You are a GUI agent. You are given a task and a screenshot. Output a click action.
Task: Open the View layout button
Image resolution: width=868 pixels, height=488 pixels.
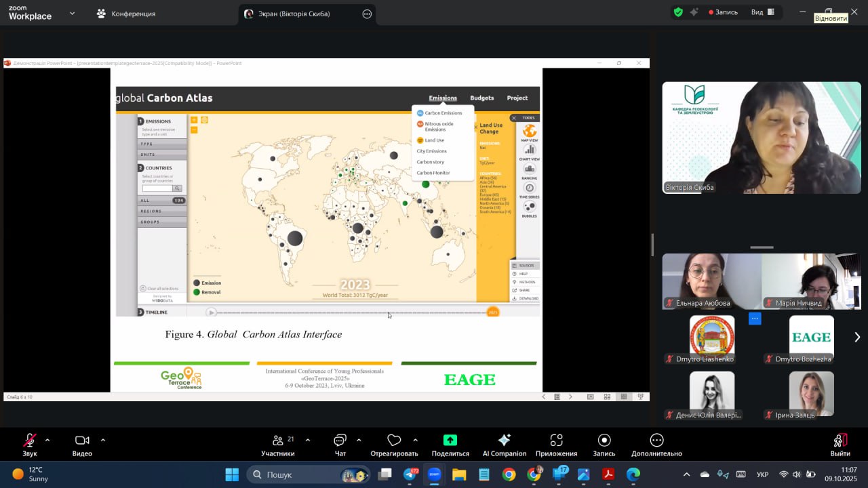click(763, 12)
